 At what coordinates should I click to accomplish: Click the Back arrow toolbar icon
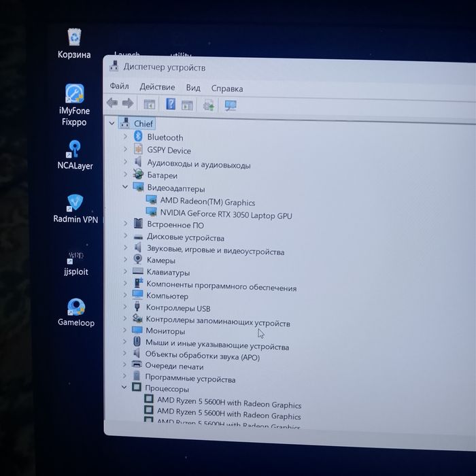pyautogui.click(x=112, y=103)
